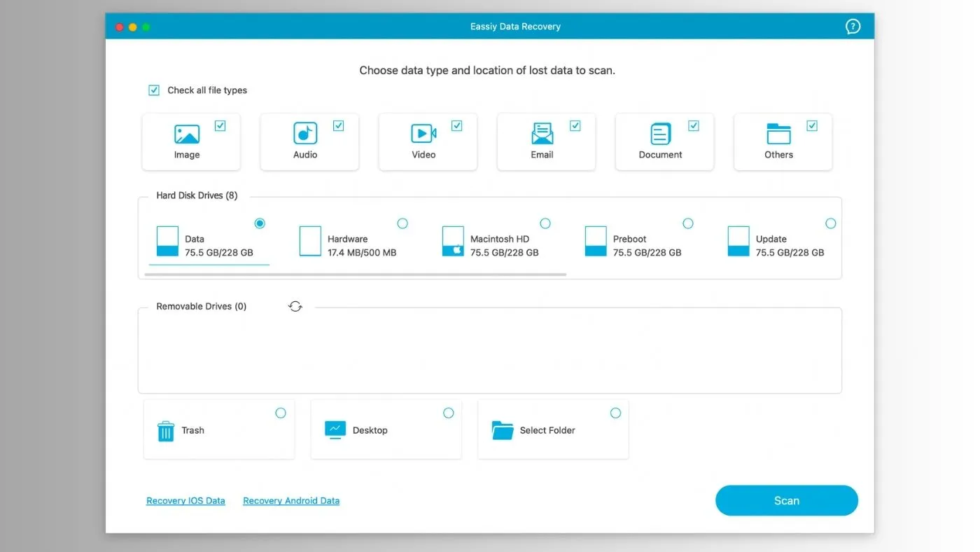Open Recovery IOS Data link
This screenshot has width=980, height=552.
185,501
